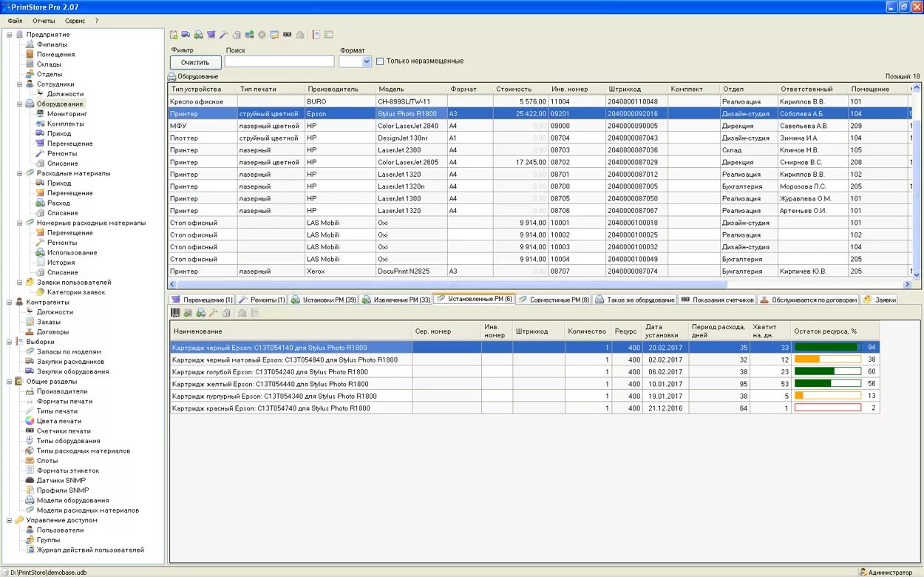The height and width of the screenshot is (577, 924).
Task: Click the black print counter toolbar icon
Action: click(287, 35)
